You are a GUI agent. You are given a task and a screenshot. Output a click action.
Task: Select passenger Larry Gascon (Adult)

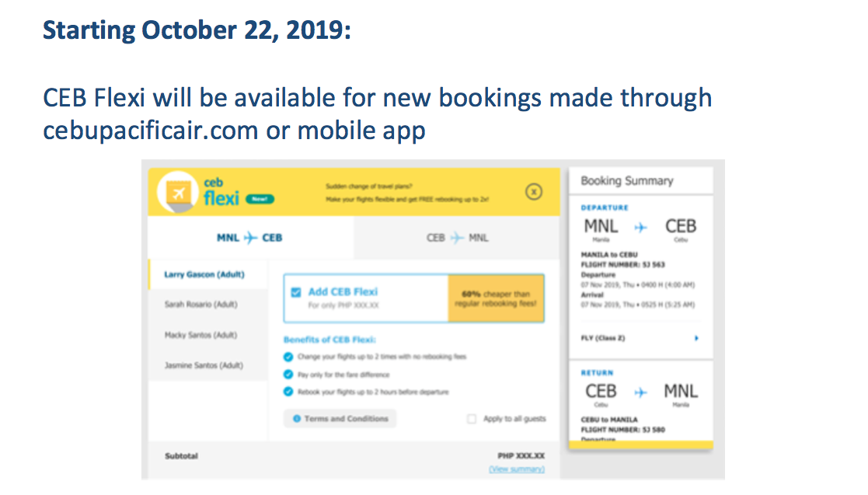point(204,275)
